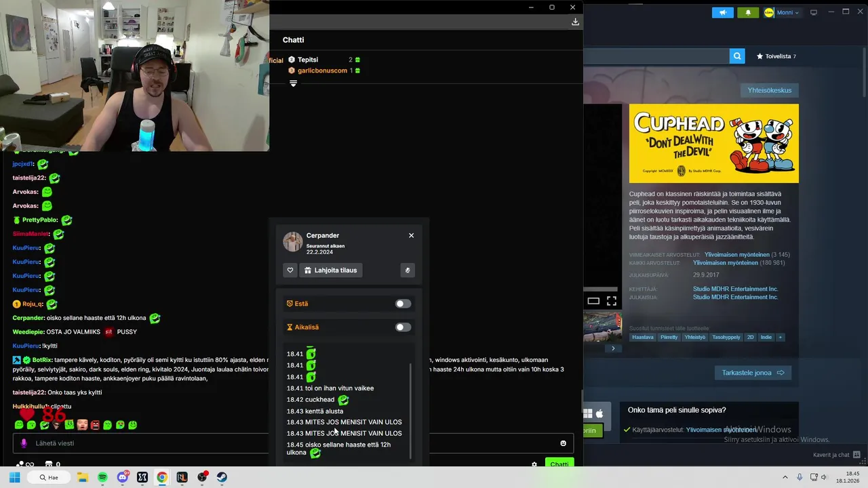Click the volume icon in system tray
The width and height of the screenshot is (868, 488).
(x=824, y=477)
